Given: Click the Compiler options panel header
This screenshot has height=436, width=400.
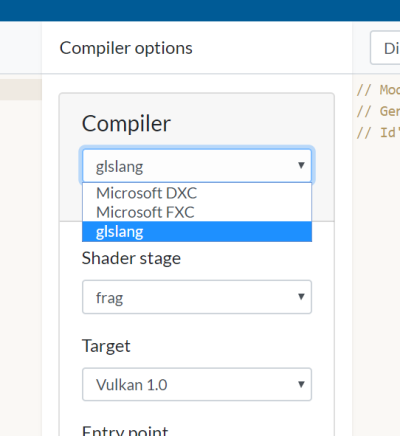Looking at the screenshot, I should [126, 48].
